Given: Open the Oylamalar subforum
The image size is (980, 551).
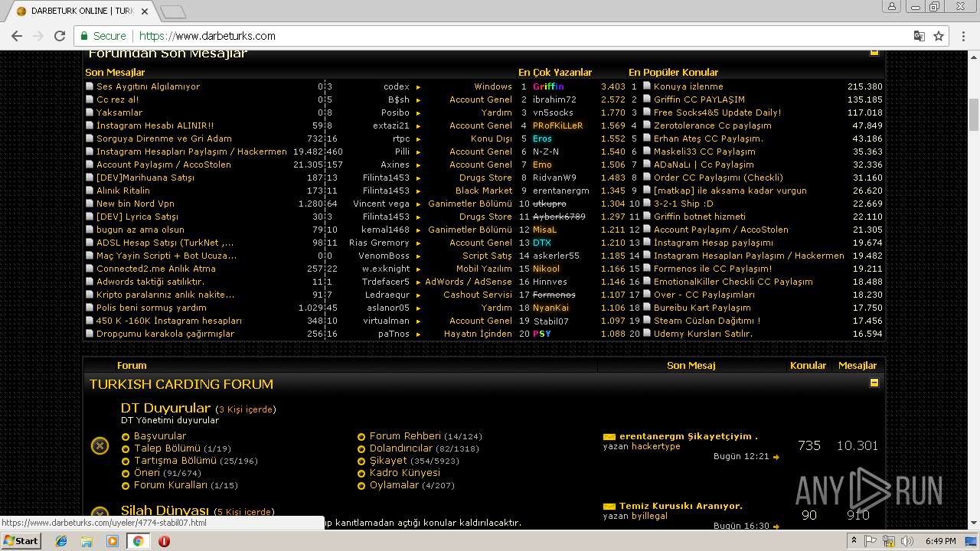Looking at the screenshot, I should tap(394, 485).
